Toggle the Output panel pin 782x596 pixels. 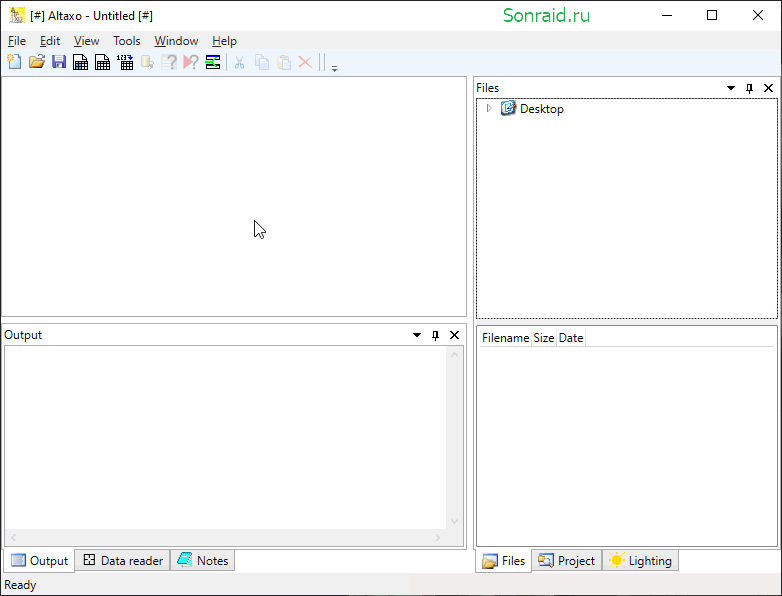coord(435,335)
